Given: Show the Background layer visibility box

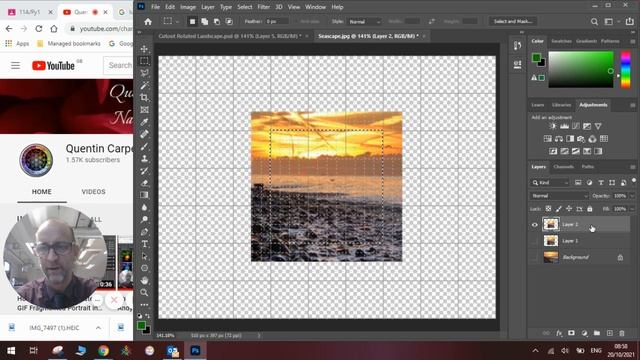Looking at the screenshot, I should [x=535, y=257].
